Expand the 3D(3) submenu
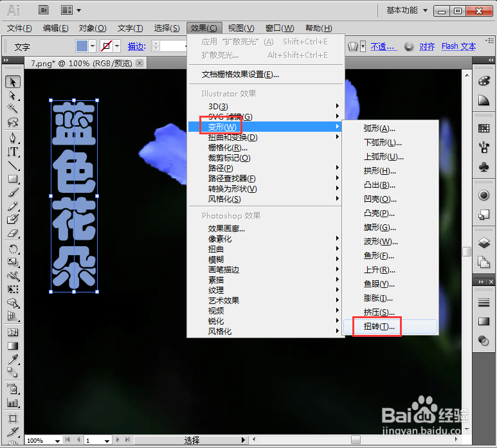 click(266, 106)
